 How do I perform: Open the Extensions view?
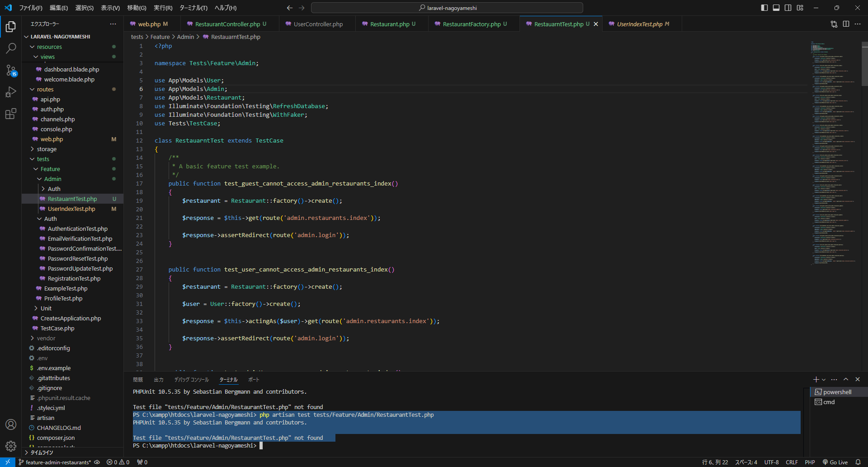[11, 114]
